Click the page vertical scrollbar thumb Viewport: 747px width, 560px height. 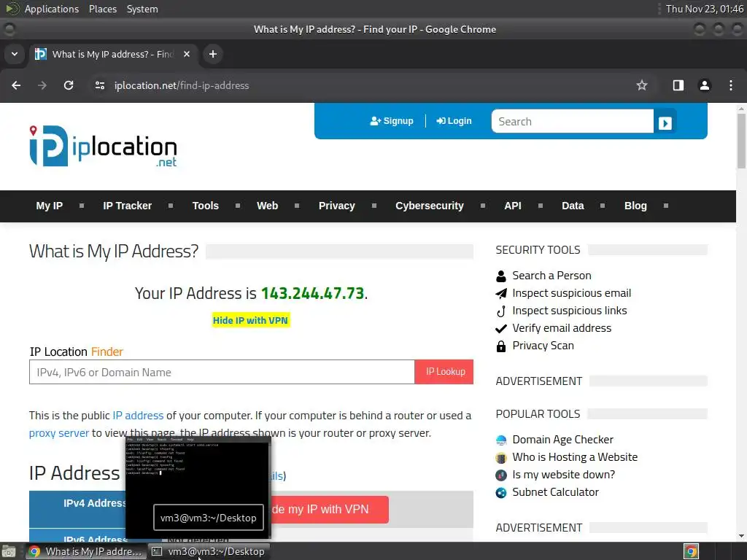(741, 141)
